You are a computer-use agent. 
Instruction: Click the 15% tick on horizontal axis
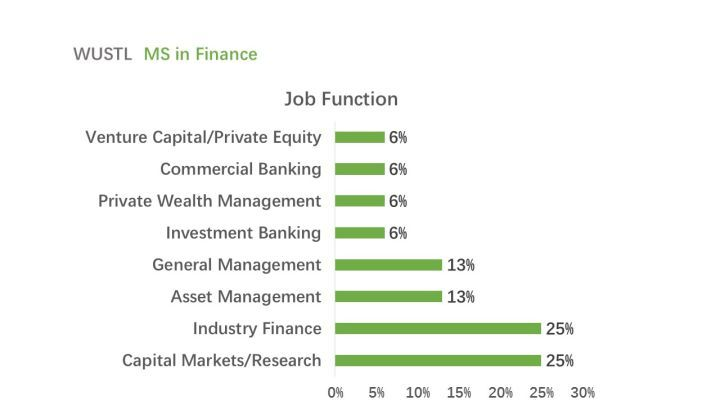[x=459, y=393]
